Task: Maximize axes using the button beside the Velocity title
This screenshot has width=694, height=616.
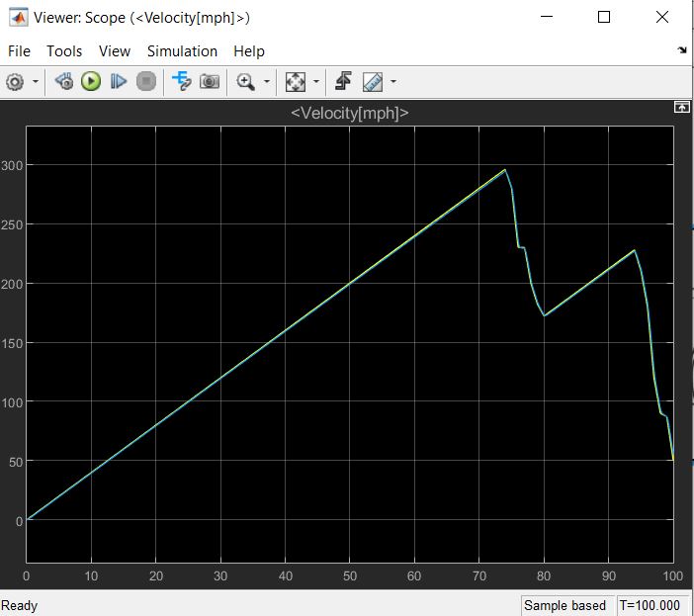Action: tap(681, 107)
